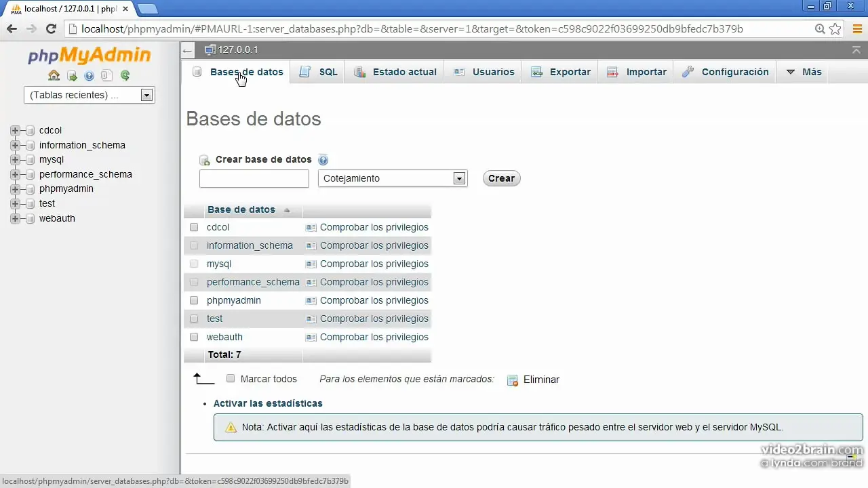Expand the phpmyadmin tree node
This screenshot has height=488, width=868.
15,189
